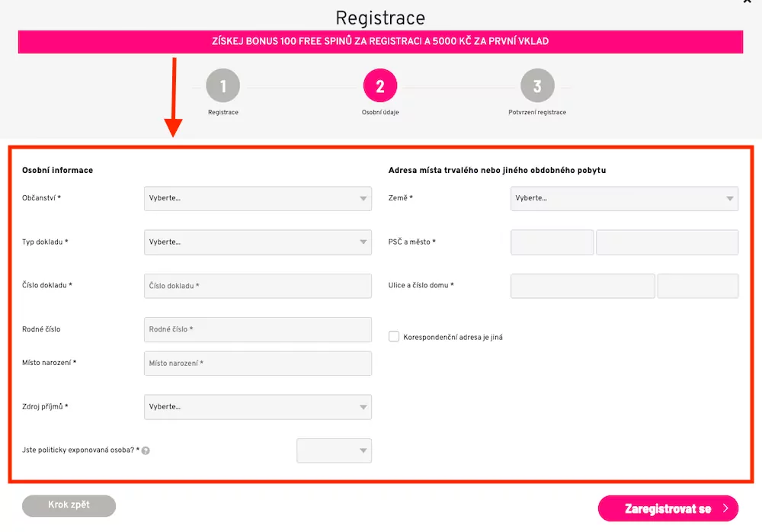762x532 pixels.
Task: Click the PSČ postal code field
Action: coord(552,242)
